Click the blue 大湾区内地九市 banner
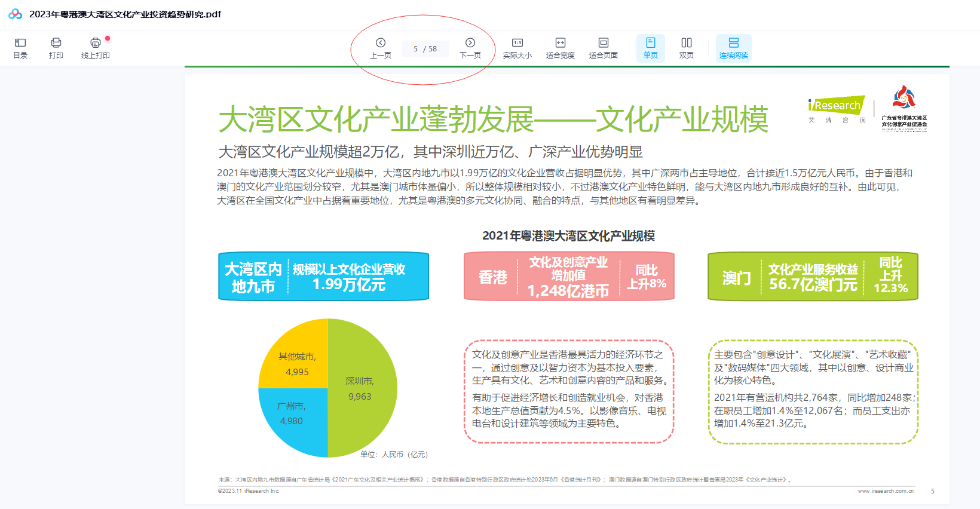Image resolution: width=980 pixels, height=509 pixels. pos(323,277)
